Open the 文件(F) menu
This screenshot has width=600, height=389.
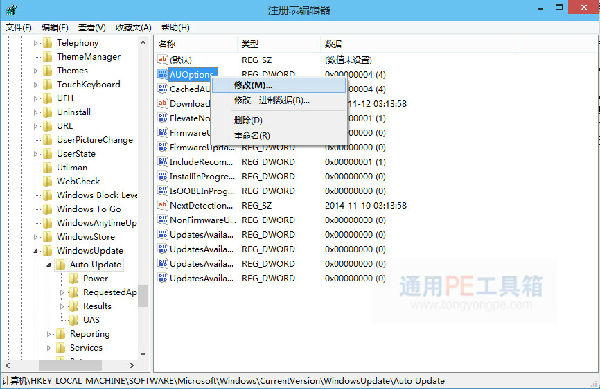tap(18, 28)
